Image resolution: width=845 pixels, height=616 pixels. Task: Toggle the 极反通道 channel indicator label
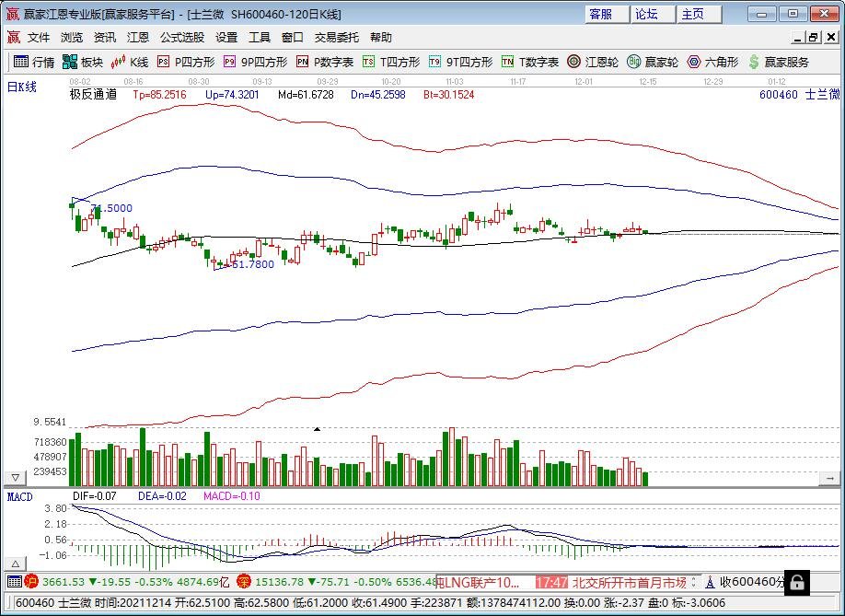92,93
